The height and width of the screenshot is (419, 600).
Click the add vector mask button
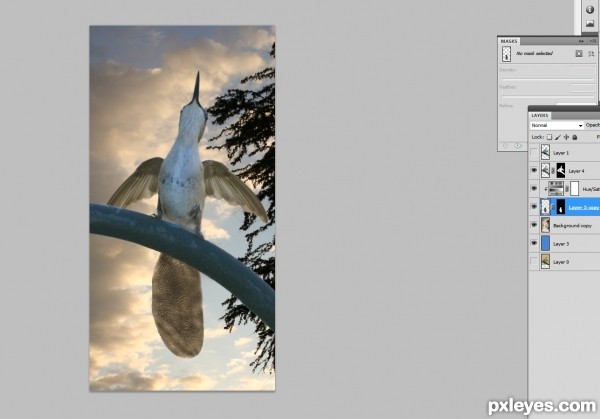[591, 54]
